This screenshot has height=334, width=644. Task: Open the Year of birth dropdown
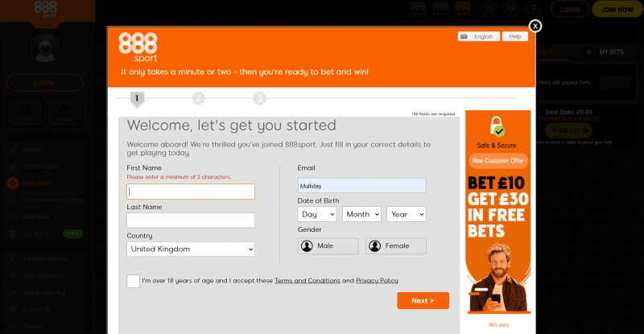[407, 214]
